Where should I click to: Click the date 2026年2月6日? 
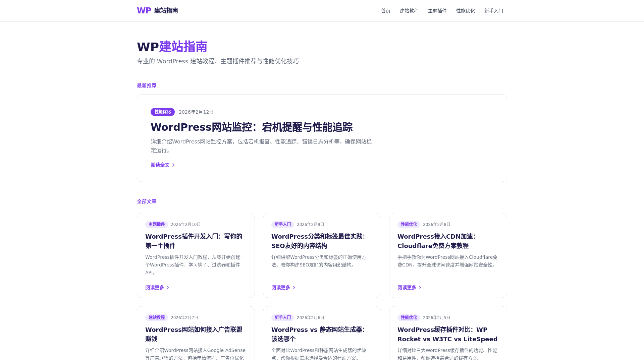(311, 317)
